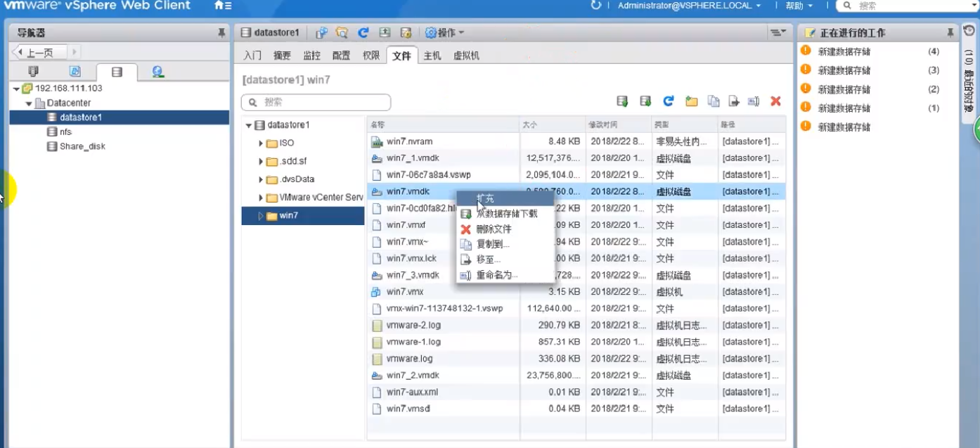Image resolution: width=980 pixels, height=448 pixels.
Task: Switch to 监控 tab
Action: (311, 56)
